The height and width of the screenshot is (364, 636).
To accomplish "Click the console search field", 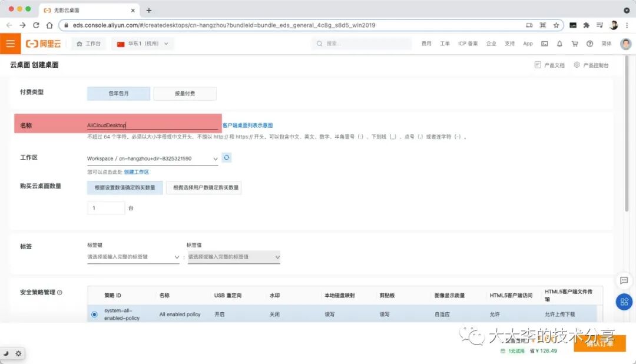I will pyautogui.click(x=362, y=44).
